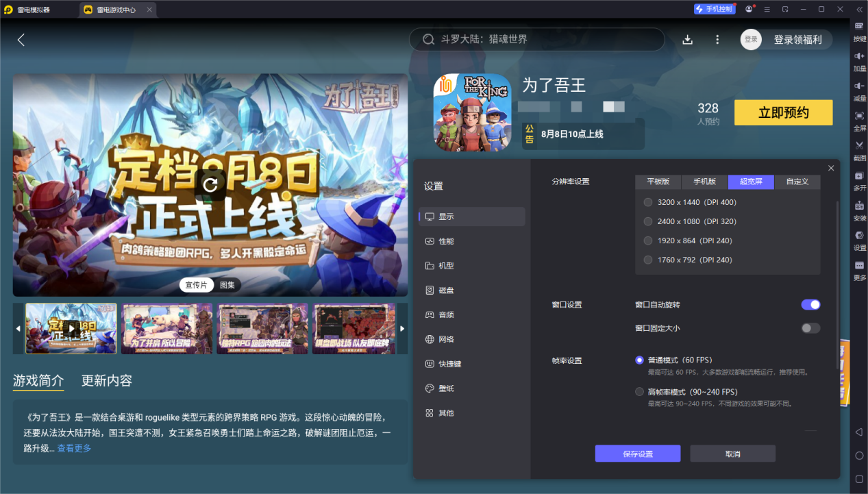The height and width of the screenshot is (494, 868).
Task: Enable 窗口固定大小 window size lock toggle
Action: click(810, 328)
